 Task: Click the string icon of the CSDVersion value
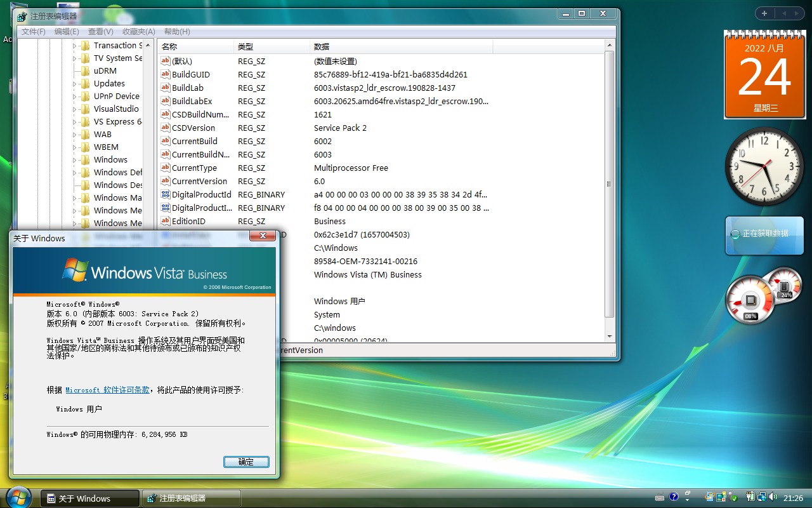pyautogui.click(x=166, y=128)
